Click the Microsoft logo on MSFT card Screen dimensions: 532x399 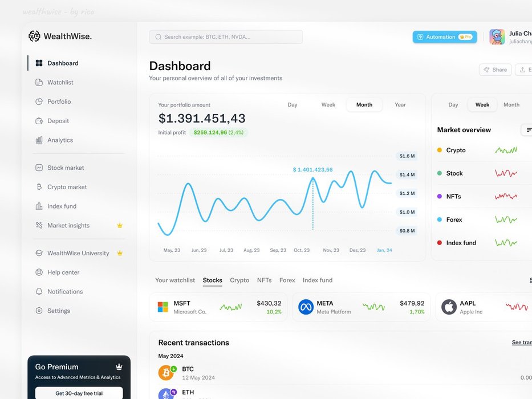[163, 307]
